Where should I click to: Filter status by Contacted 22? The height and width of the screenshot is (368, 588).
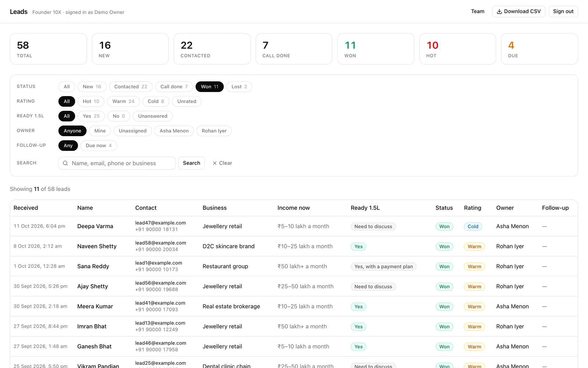click(x=131, y=86)
